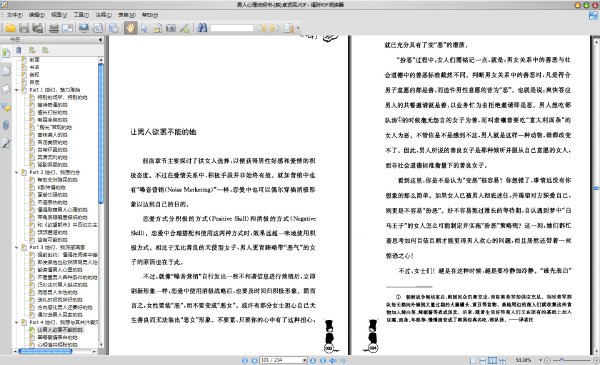Screen dimensions: 600x365
Task: Click the previous view blue arrow
Action: (333, 360)
